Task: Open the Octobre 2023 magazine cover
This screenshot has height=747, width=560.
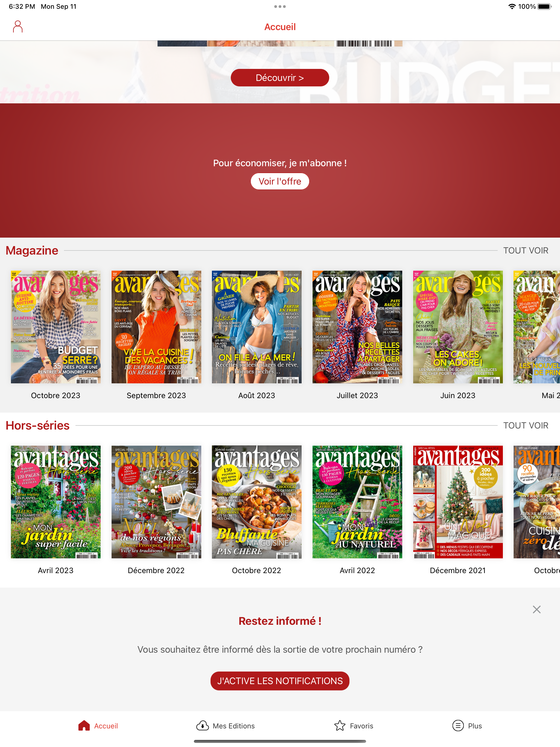Action: tap(56, 327)
